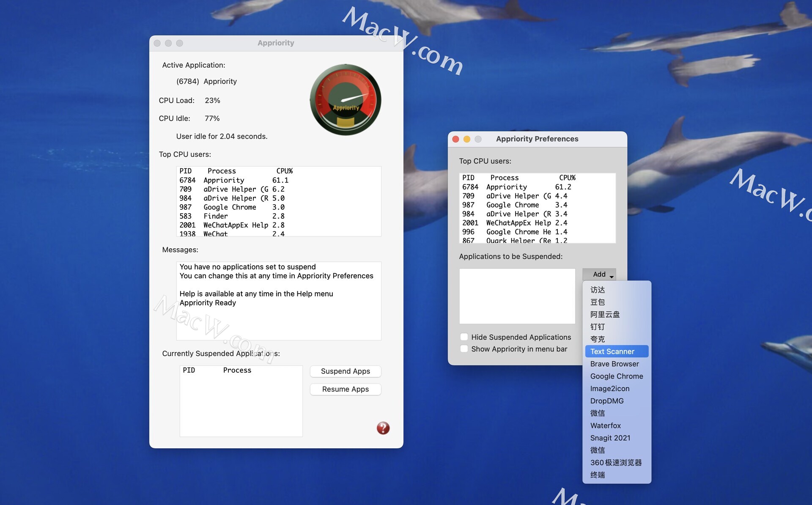
Task: Click the Suspend Apps button
Action: pos(346,371)
